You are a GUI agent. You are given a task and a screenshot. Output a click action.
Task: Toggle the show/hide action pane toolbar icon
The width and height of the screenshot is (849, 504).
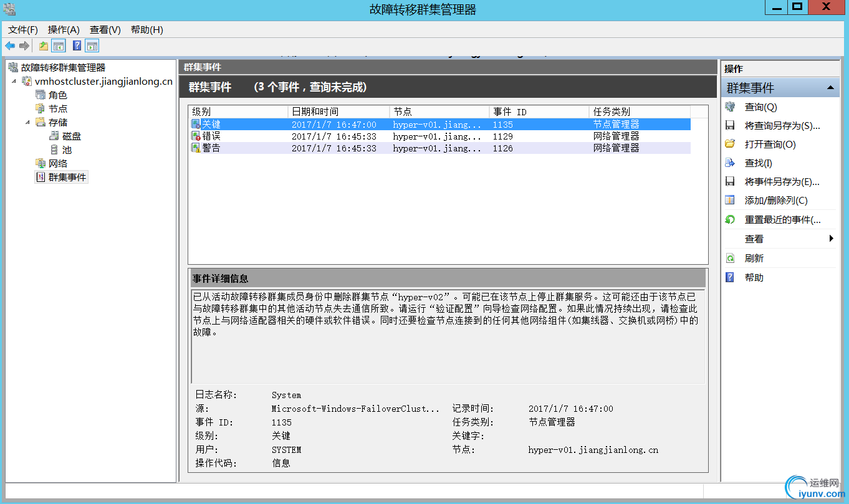click(x=92, y=45)
